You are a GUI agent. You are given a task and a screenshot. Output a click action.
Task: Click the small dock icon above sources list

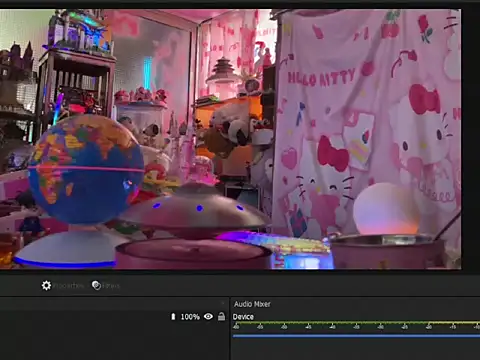(223, 303)
